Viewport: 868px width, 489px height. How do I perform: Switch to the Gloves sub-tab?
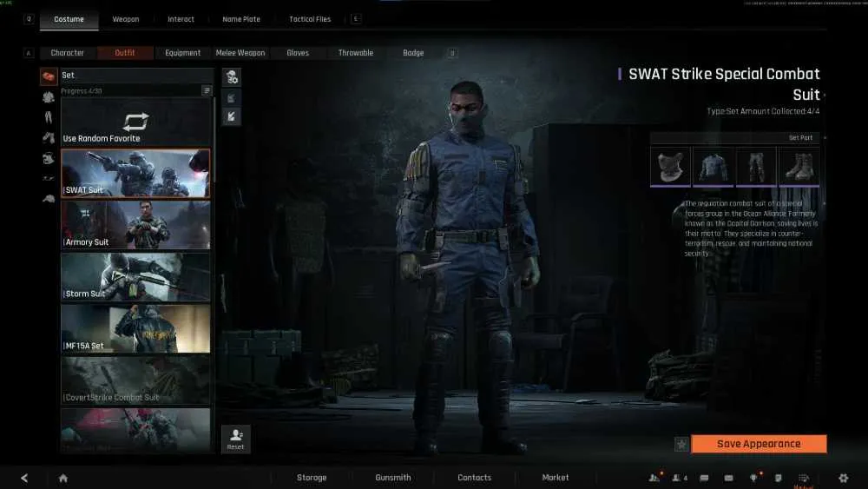(298, 53)
